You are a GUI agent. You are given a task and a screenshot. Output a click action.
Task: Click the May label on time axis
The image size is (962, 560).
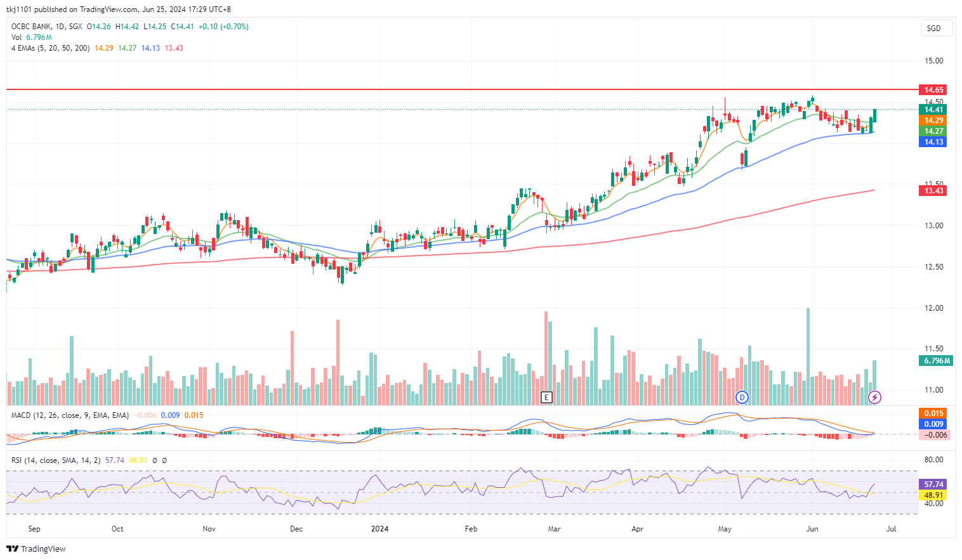725,529
